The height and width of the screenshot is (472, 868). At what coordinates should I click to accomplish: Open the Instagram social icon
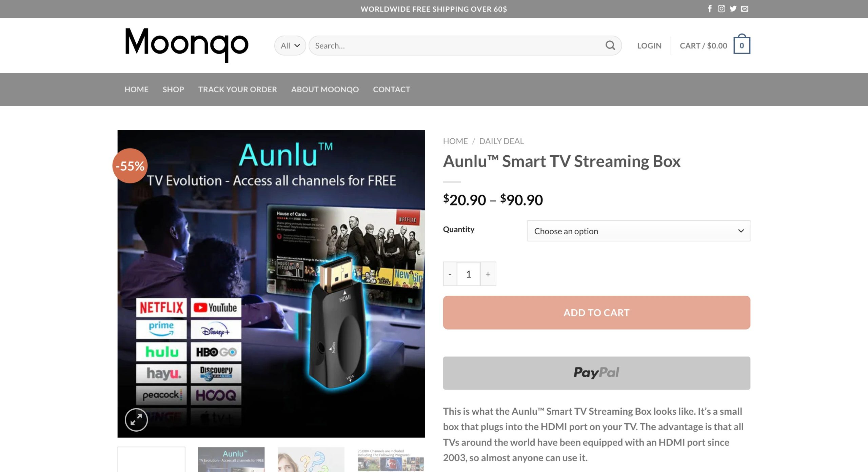click(721, 9)
